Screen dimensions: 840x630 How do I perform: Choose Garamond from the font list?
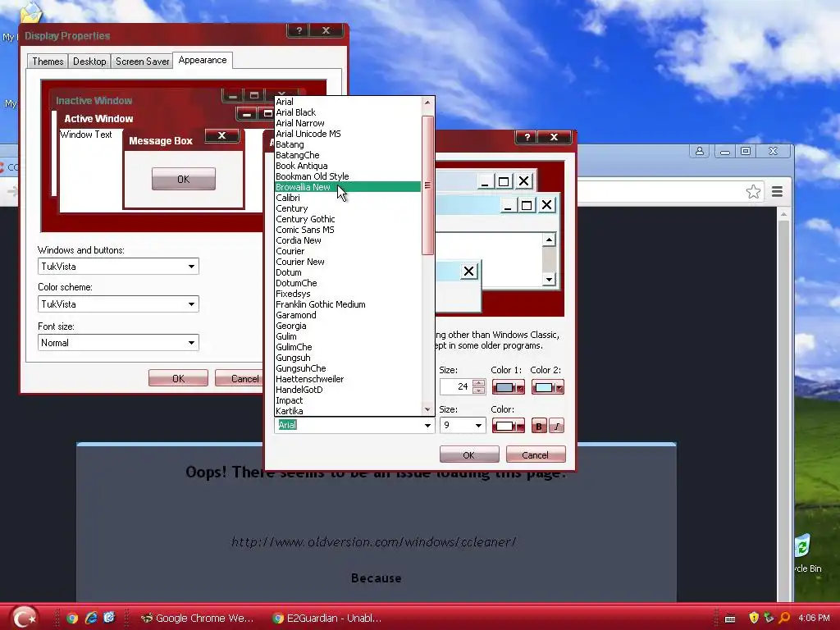click(x=348, y=315)
